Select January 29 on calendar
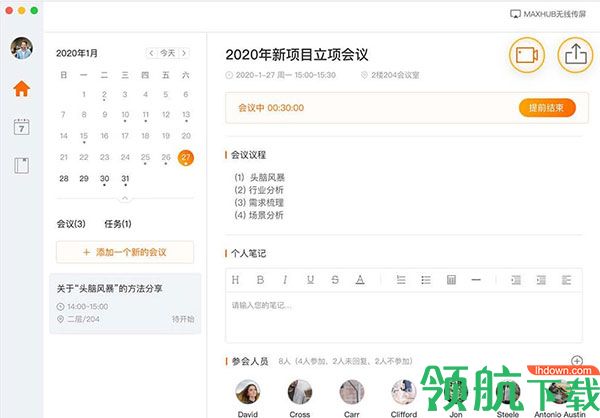Viewport: 600px width, 418px height. (x=84, y=178)
